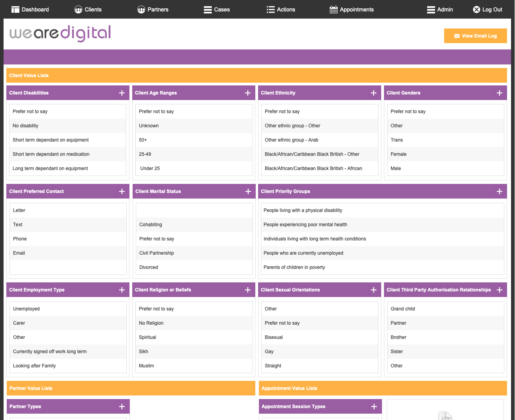Select 'No disability' in Client Disabilities
The height and width of the screenshot is (420, 515).
click(67, 126)
